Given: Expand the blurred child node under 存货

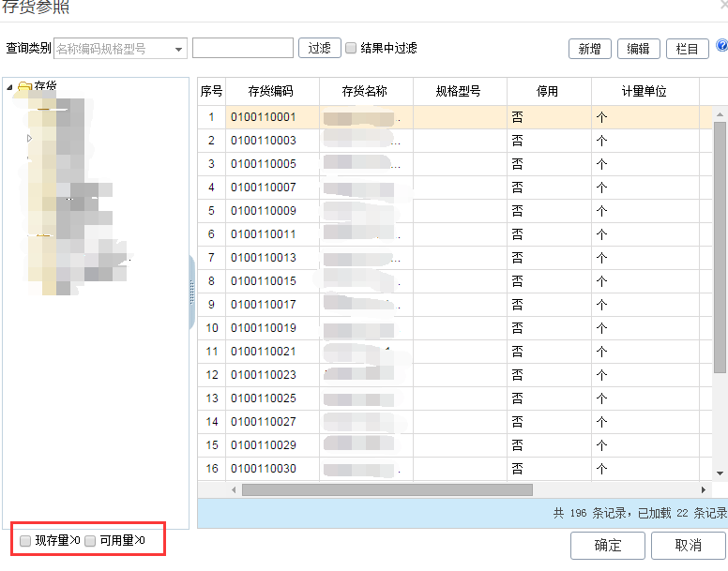Looking at the screenshot, I should (x=29, y=138).
